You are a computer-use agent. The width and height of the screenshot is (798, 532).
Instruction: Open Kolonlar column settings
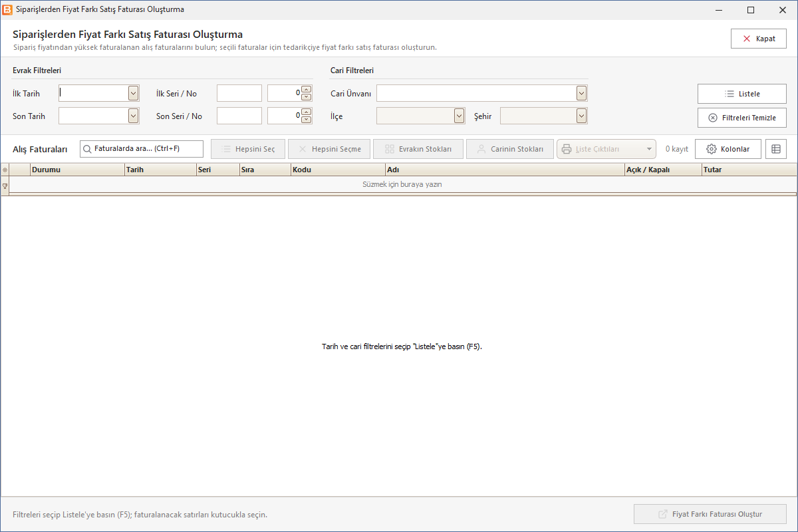coord(728,149)
